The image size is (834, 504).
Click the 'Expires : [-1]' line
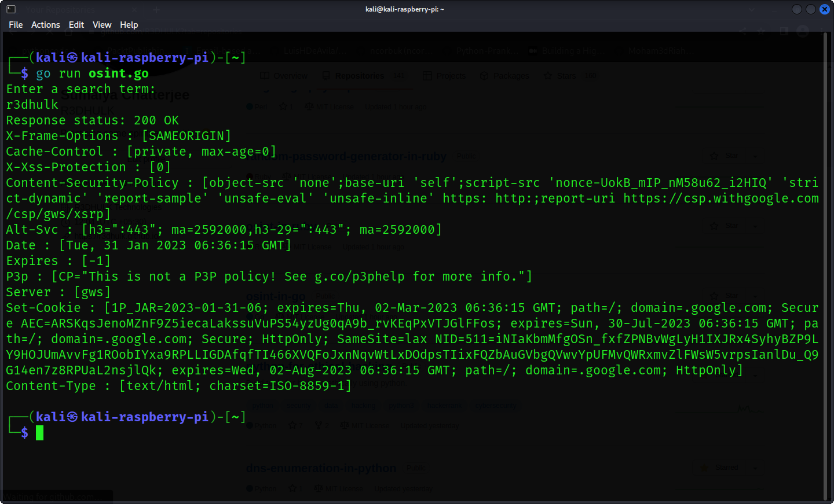click(x=58, y=261)
